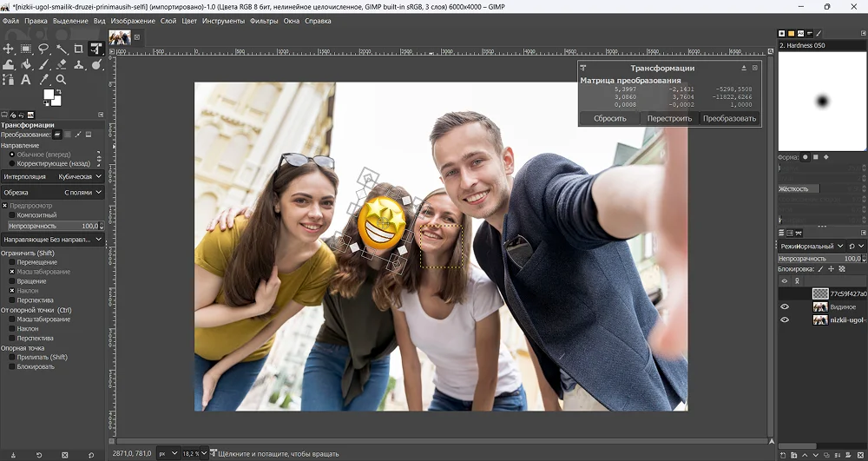Expand the Обрезка dropdown
This screenshot has width=868, height=461.
[x=52, y=192]
